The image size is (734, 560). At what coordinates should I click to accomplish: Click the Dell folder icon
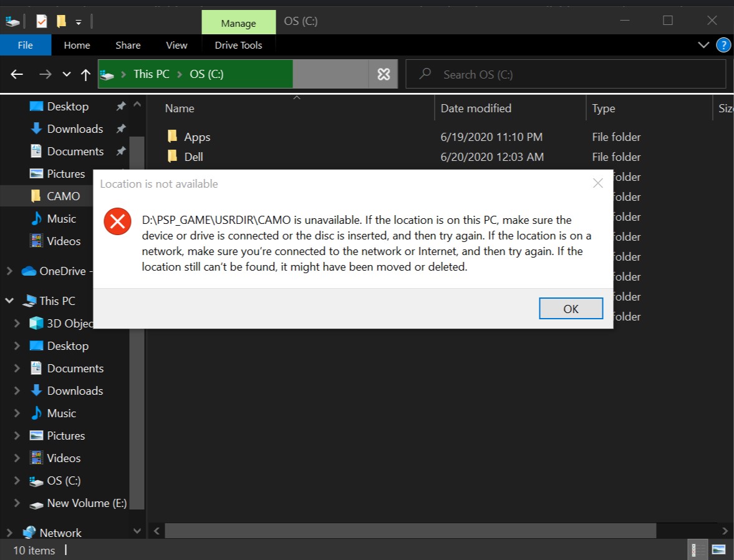coord(173,157)
